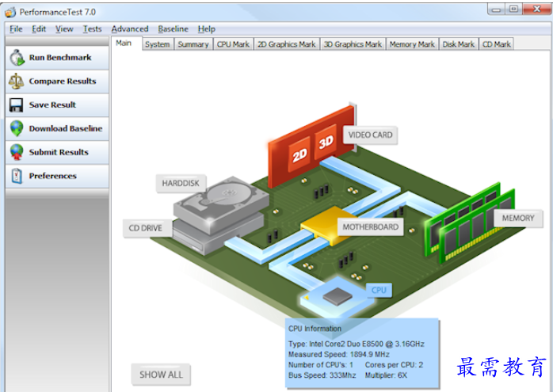Switch to the 3D Graphics Mark tab
The image size is (553, 392).
pyautogui.click(x=353, y=44)
